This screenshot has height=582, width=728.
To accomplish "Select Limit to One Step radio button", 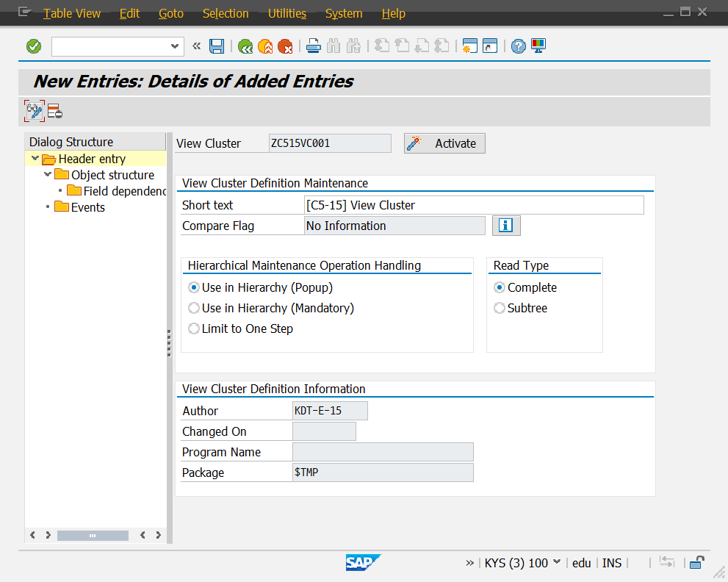I will click(194, 328).
